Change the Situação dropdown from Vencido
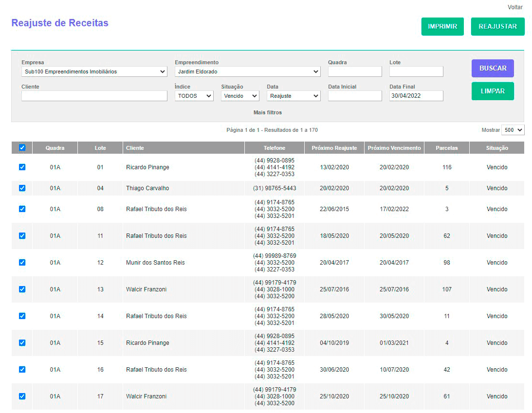This screenshot has height=413, width=532. click(239, 96)
